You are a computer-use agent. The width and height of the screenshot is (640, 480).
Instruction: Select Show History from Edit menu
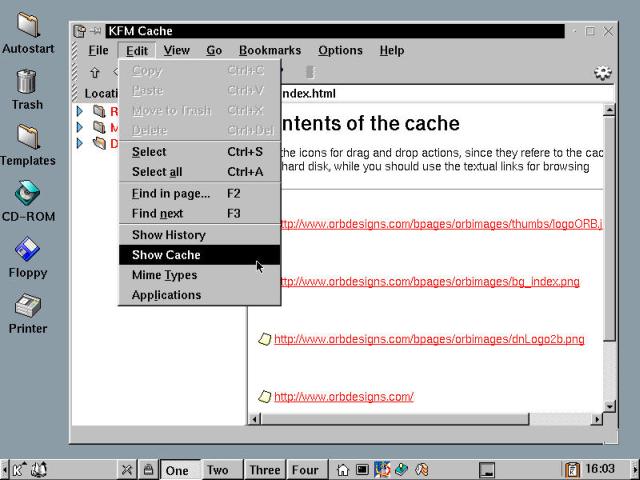tap(168, 235)
